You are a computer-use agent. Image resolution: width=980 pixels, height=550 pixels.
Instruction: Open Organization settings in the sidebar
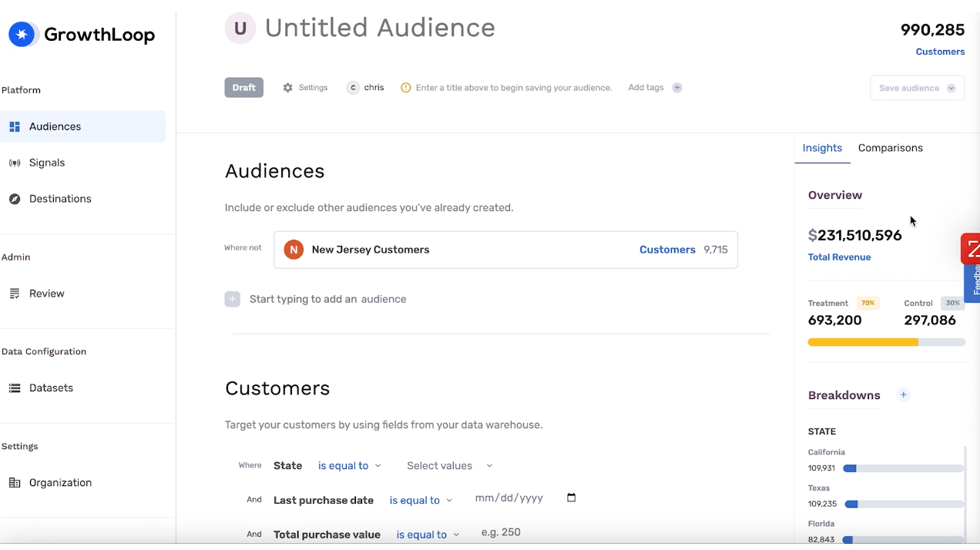click(x=60, y=483)
